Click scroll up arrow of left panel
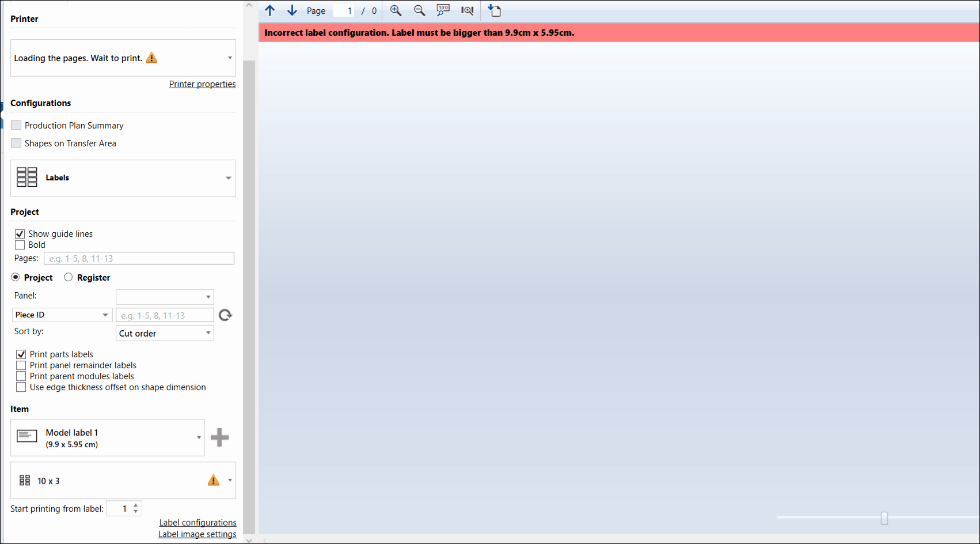Viewport: 980px width, 544px height. (x=249, y=5)
